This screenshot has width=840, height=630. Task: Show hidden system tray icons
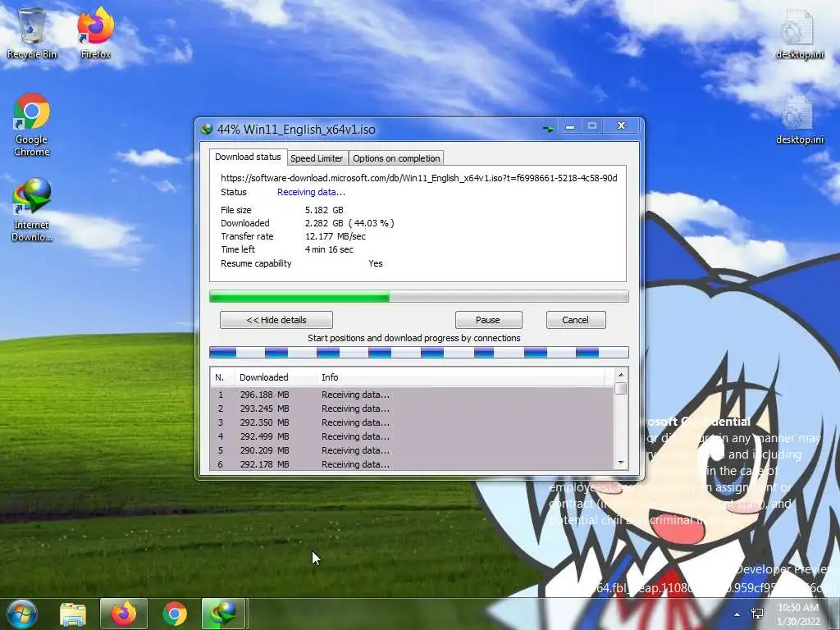[x=737, y=614]
